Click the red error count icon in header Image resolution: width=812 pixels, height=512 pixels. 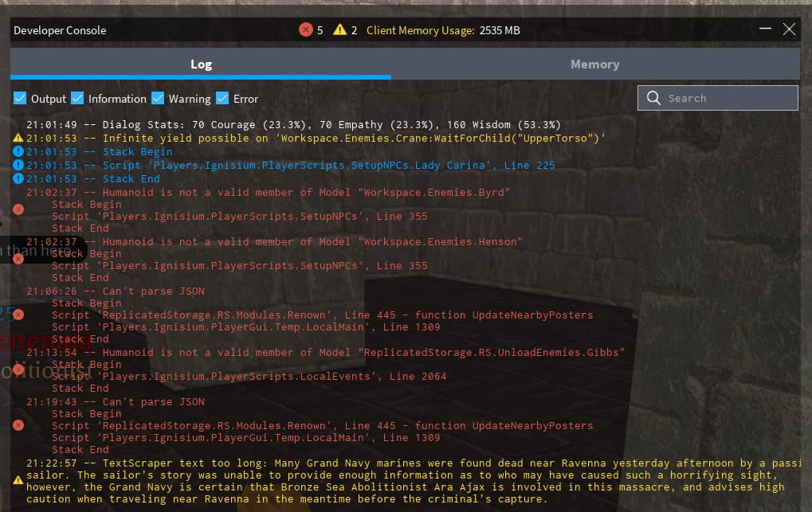click(305, 29)
